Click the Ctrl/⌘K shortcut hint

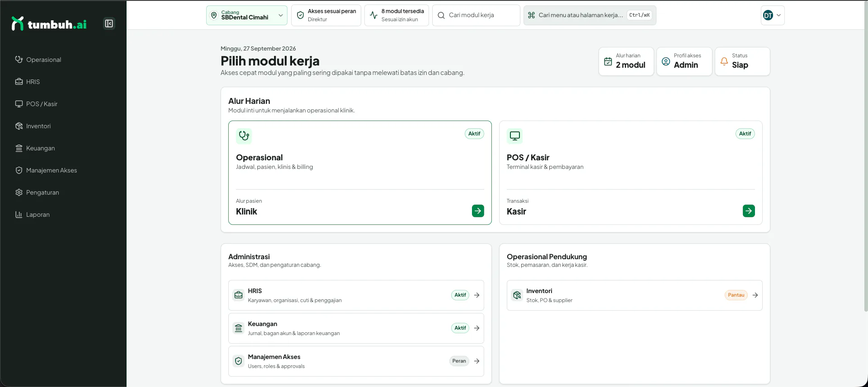(639, 15)
